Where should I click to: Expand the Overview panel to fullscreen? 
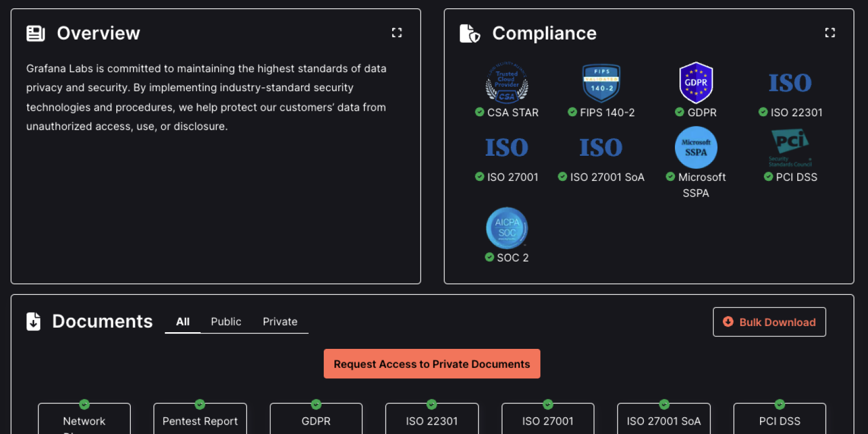pyautogui.click(x=397, y=32)
